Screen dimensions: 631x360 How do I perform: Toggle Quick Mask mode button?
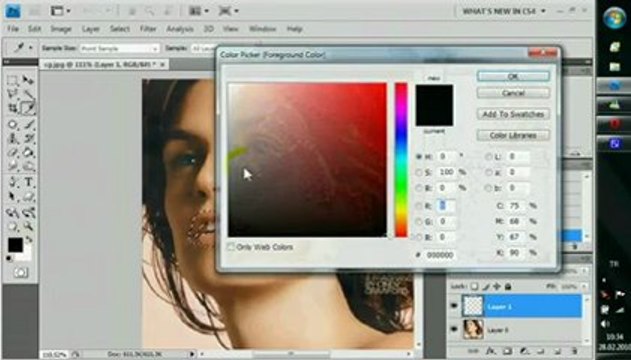click(20, 273)
